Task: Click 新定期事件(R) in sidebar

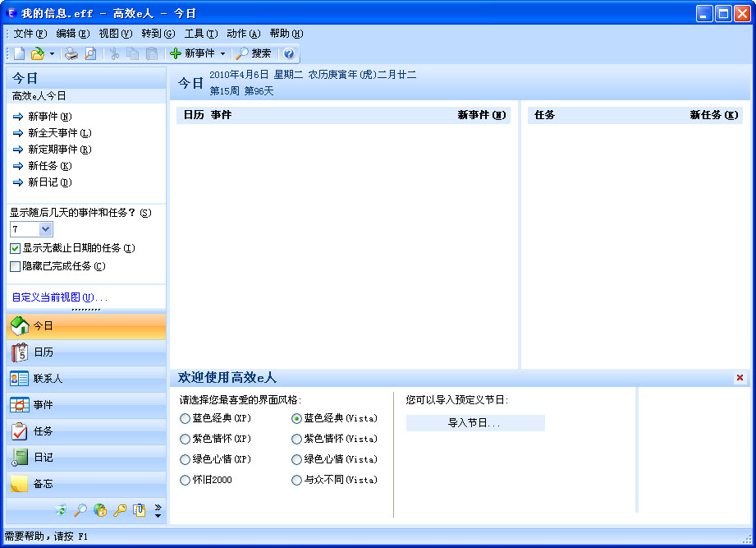Action: pyautogui.click(x=60, y=150)
